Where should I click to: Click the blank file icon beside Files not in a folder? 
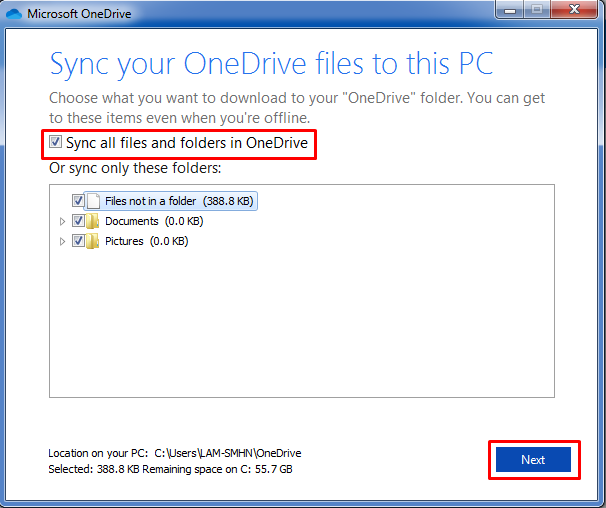(x=93, y=201)
